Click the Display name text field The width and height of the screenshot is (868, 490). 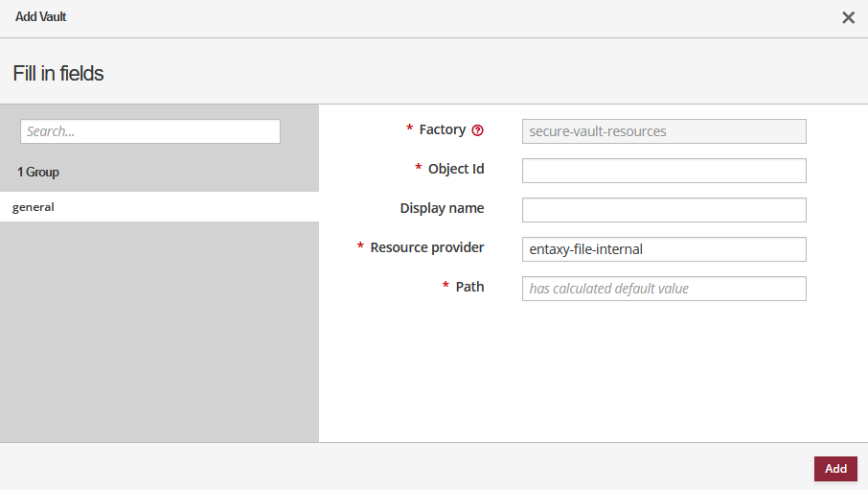pyautogui.click(x=664, y=210)
